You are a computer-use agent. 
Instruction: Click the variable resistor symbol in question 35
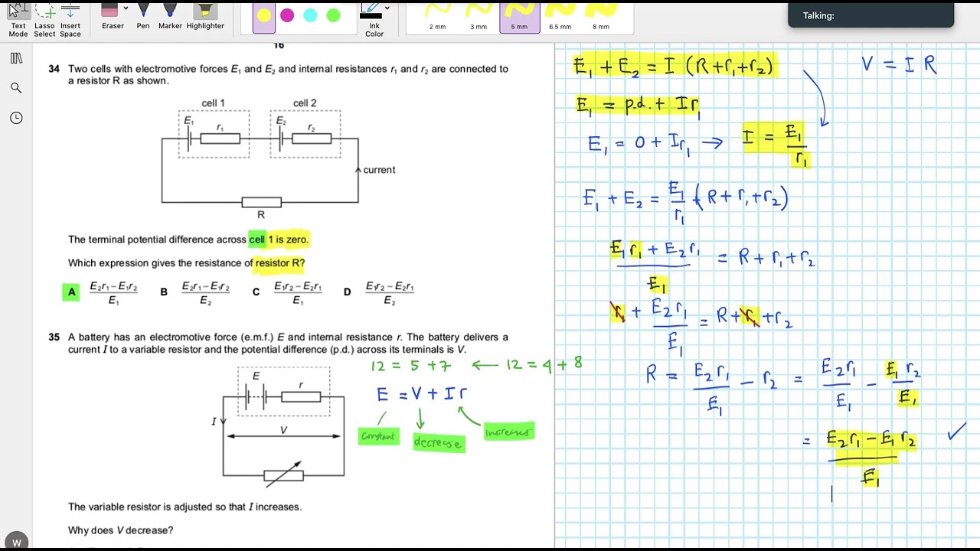[x=283, y=475]
